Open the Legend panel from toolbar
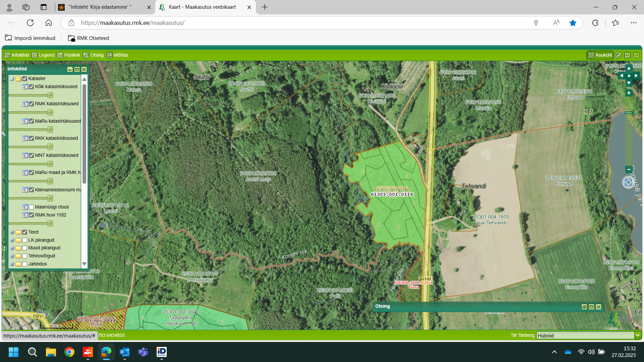Viewport: 644px width, 362px height. pos(43,55)
